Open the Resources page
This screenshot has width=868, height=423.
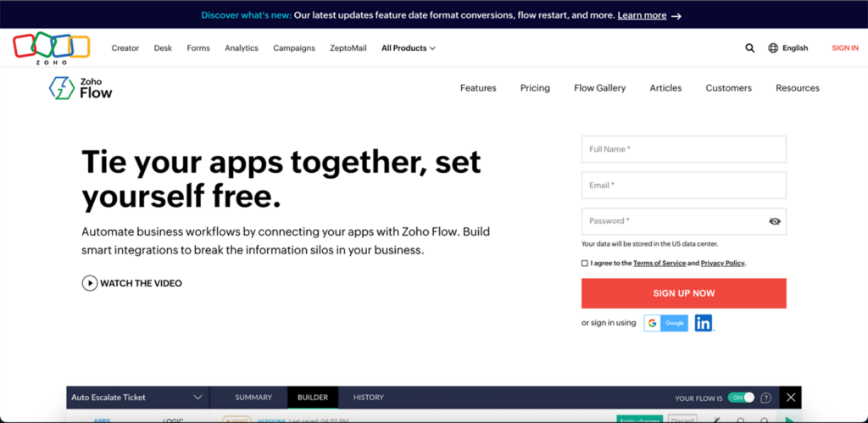pyautogui.click(x=798, y=88)
